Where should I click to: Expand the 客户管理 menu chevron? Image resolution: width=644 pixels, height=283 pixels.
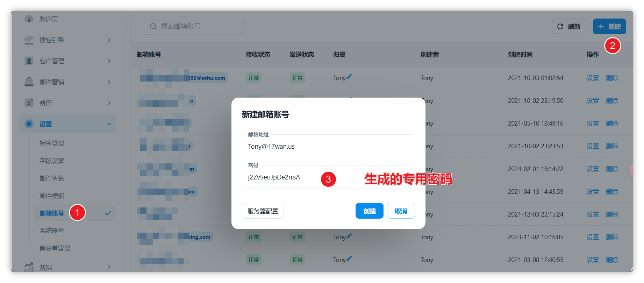point(109,61)
